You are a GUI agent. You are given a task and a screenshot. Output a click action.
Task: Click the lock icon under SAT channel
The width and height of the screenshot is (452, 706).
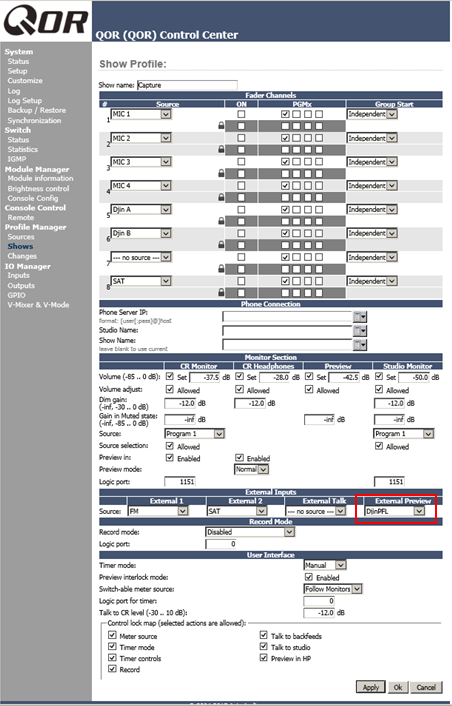[221, 292]
